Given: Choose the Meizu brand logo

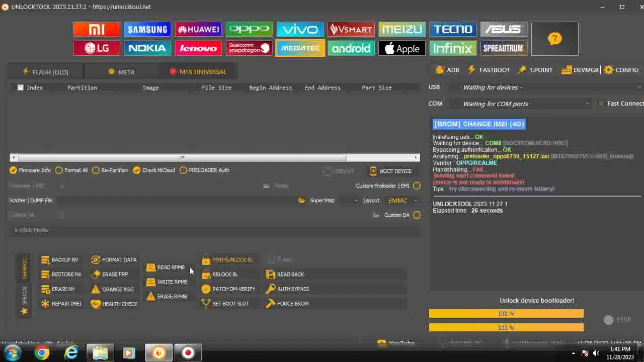Looking at the screenshot, I should click(401, 30).
